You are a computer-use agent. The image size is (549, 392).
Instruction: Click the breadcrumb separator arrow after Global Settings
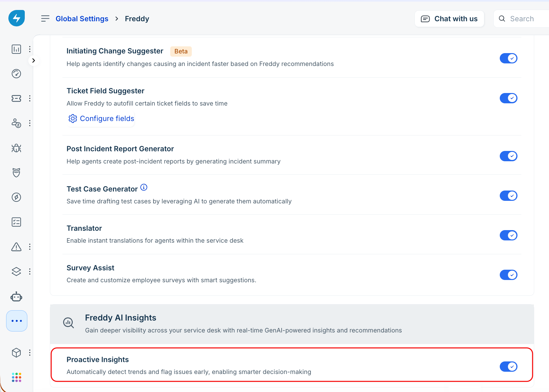[117, 19]
